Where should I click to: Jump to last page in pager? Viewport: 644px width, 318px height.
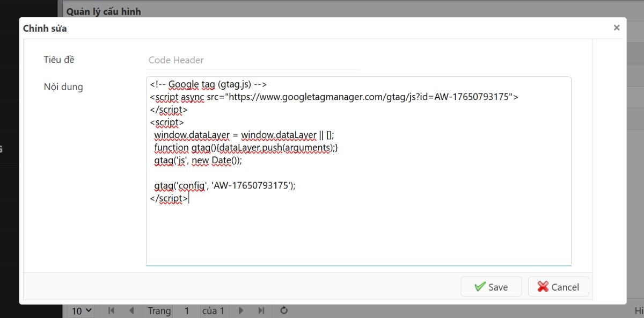pyautogui.click(x=261, y=310)
